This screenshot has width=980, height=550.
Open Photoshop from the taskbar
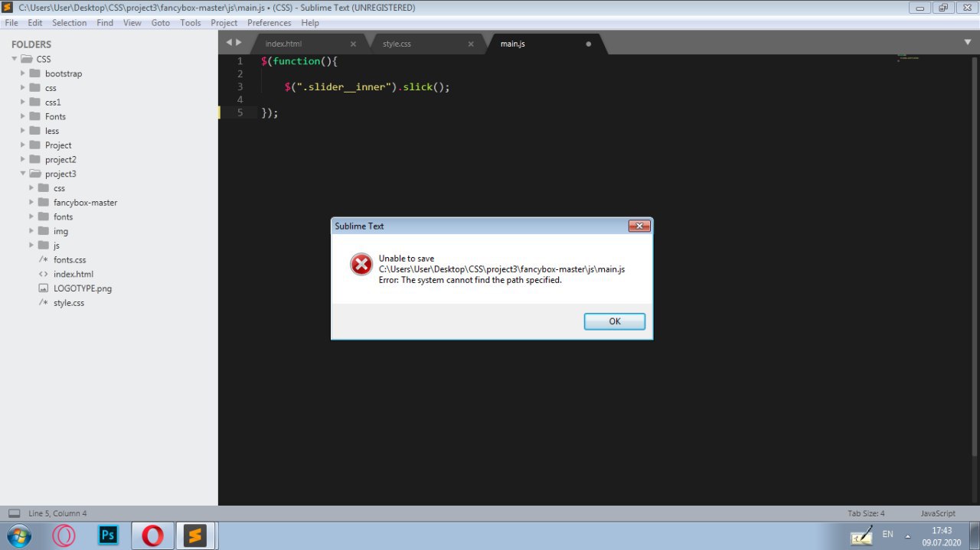(108, 535)
